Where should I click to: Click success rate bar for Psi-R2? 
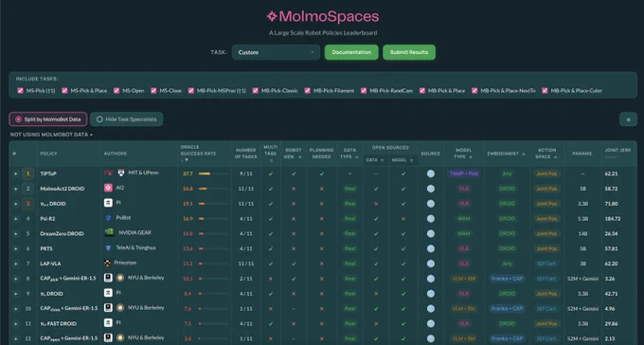tap(213, 219)
